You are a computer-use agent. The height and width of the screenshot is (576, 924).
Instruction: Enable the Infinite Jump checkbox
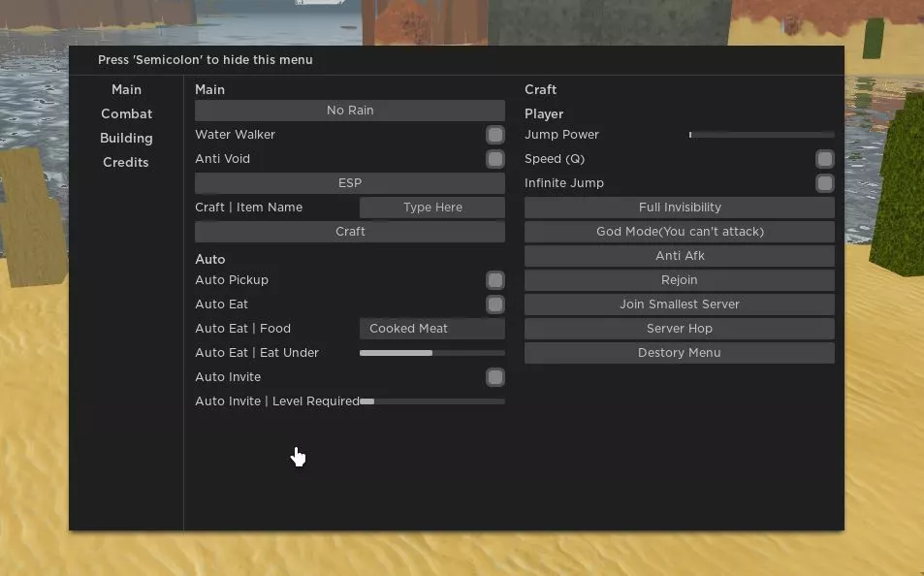825,183
